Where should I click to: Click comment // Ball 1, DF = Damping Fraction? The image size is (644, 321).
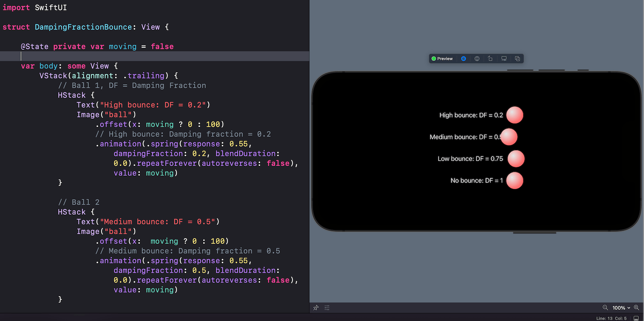point(132,85)
